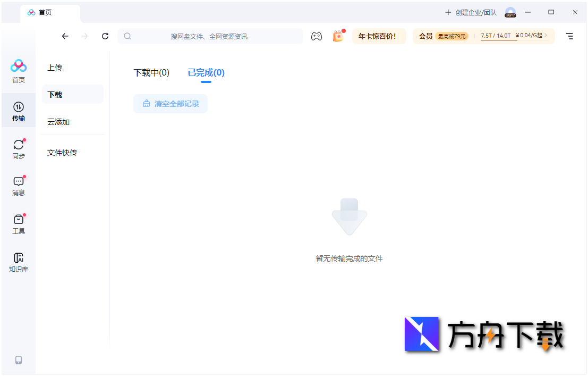Click the refresh page icon
The image size is (588, 376).
[105, 36]
